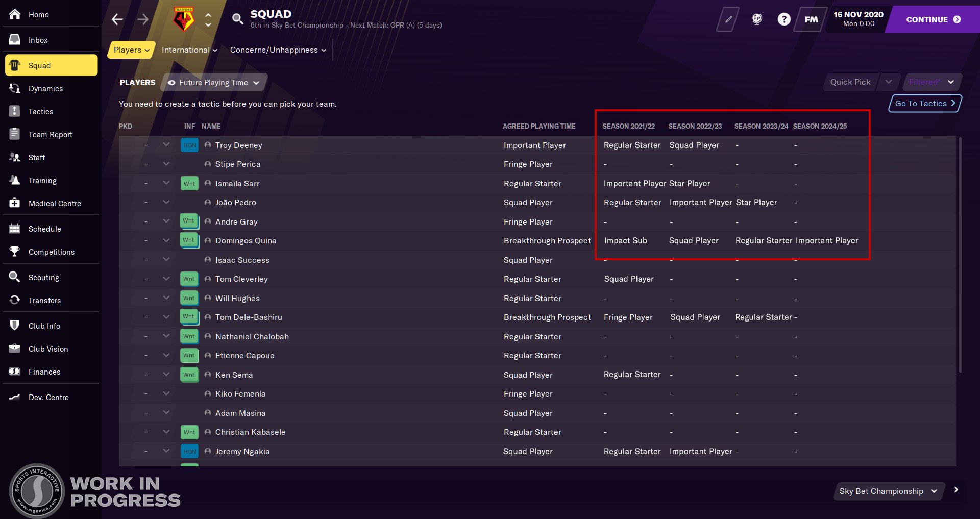Expand pick options for Tom Cleverley

[x=166, y=279]
